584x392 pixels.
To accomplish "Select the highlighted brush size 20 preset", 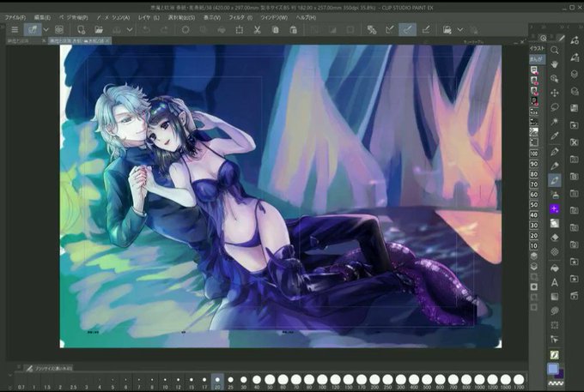I will pos(217,382).
